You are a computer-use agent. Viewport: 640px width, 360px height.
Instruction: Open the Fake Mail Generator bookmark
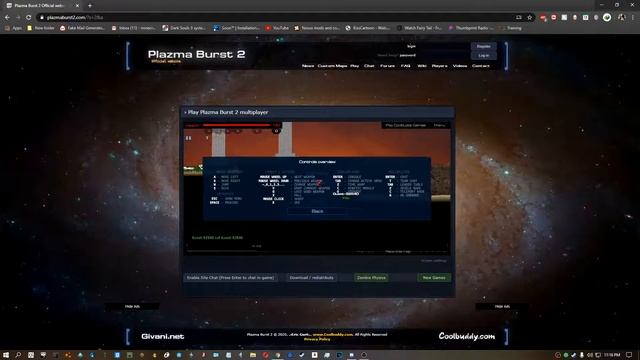coord(82,28)
